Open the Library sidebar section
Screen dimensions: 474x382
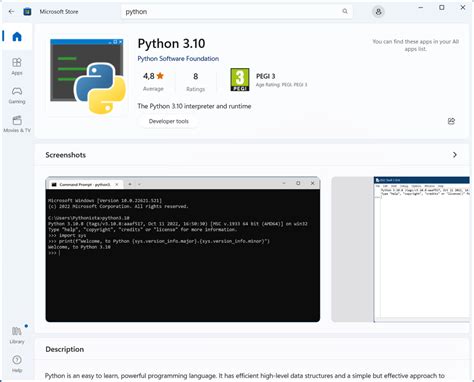pos(17,335)
